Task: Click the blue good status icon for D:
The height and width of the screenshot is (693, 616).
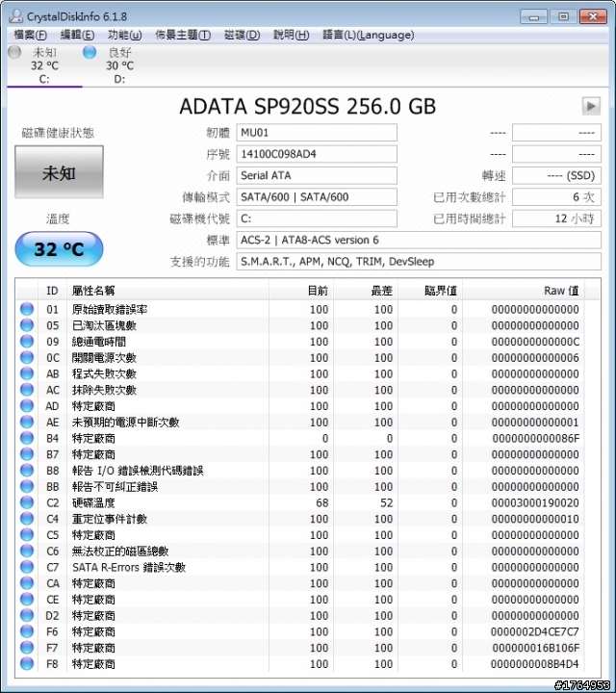Action: (x=90, y=52)
